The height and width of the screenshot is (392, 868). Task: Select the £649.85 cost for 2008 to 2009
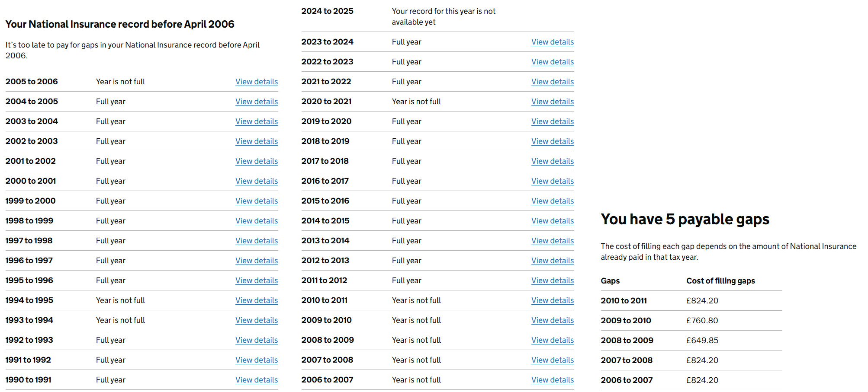702,341
